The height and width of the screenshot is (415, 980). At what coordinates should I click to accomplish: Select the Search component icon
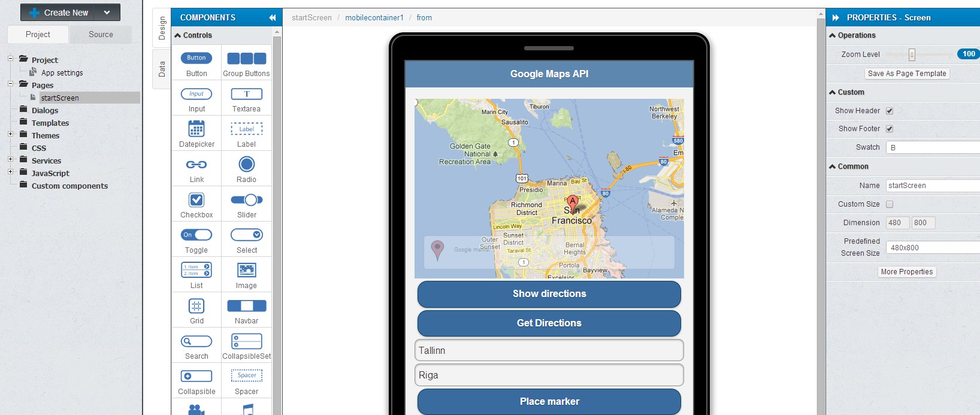[196, 341]
